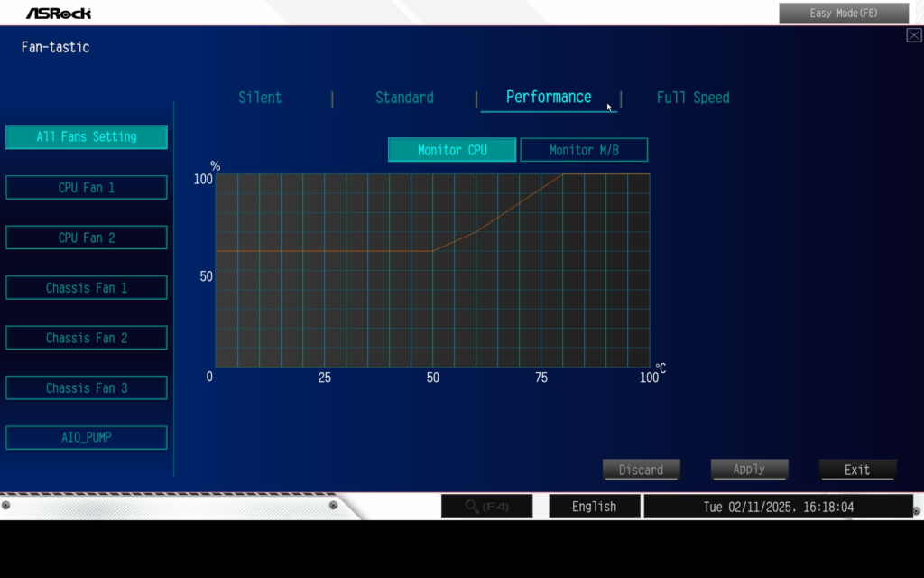Open AIO_PUMP settings

[x=87, y=438]
